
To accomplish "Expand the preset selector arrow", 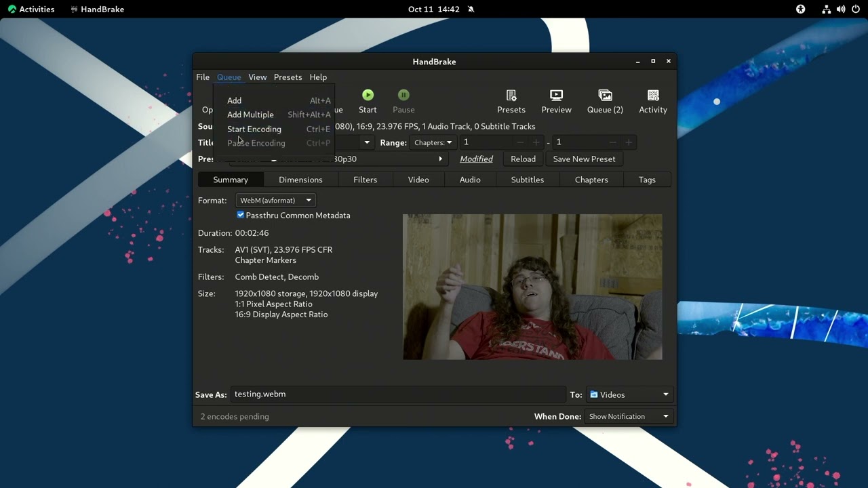I will coord(440,159).
